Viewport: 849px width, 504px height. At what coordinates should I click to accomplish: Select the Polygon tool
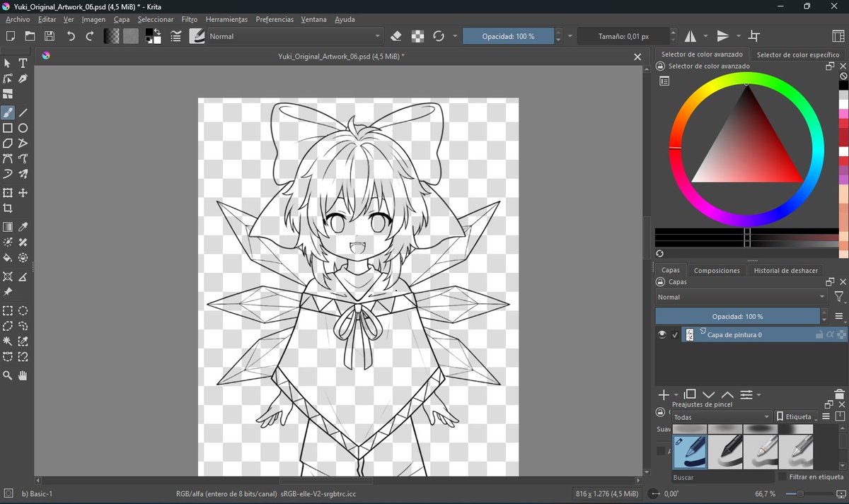8,143
